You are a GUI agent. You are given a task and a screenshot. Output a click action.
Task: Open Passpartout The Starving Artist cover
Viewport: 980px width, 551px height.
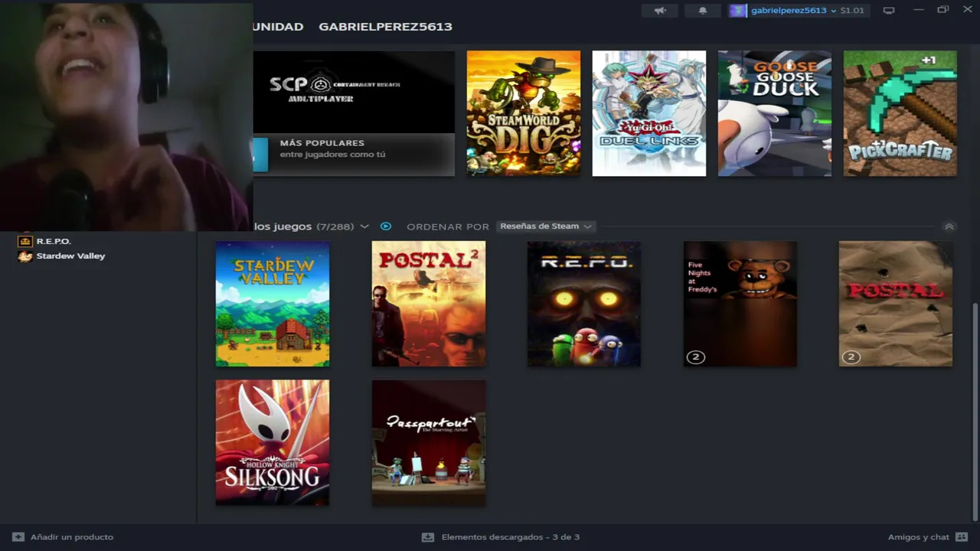click(429, 442)
